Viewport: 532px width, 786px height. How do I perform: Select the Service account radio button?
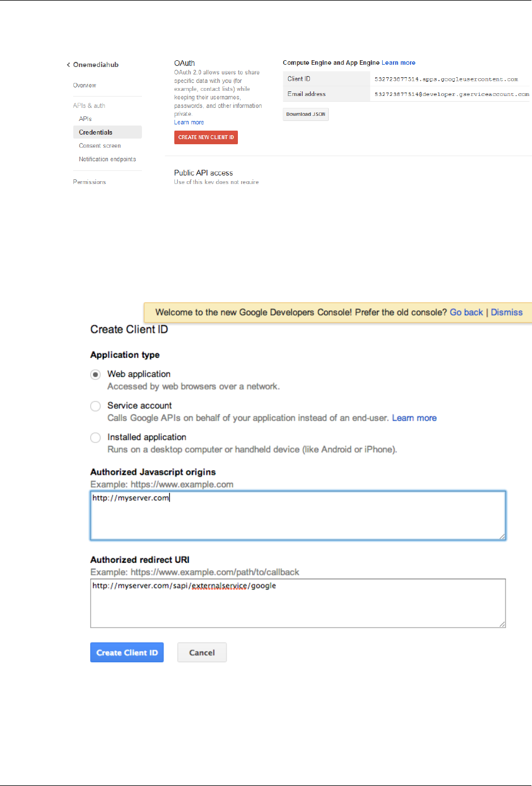(x=96, y=406)
